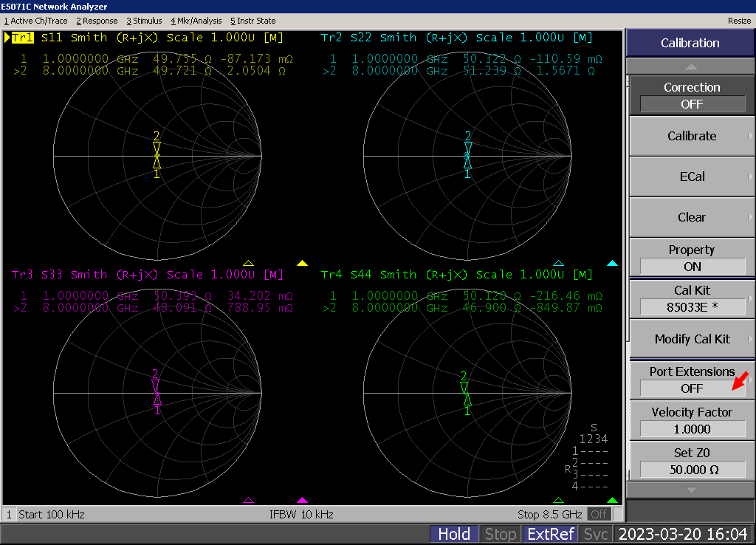The height and width of the screenshot is (545, 756).
Task: Click the Modify Cal Kit softkey
Action: coord(691,339)
